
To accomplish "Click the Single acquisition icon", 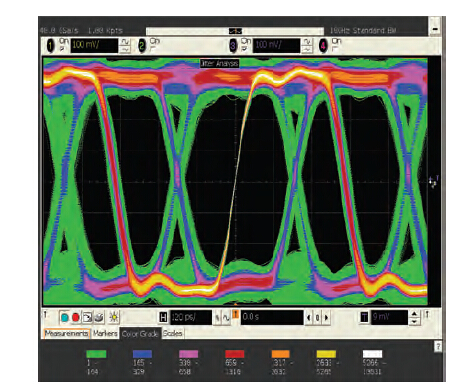I will 87,318.
